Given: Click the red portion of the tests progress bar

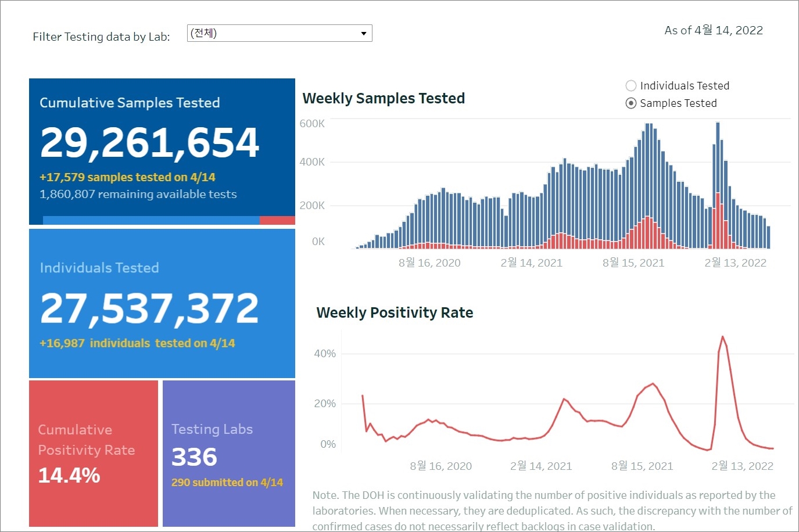Looking at the screenshot, I should point(277,220).
